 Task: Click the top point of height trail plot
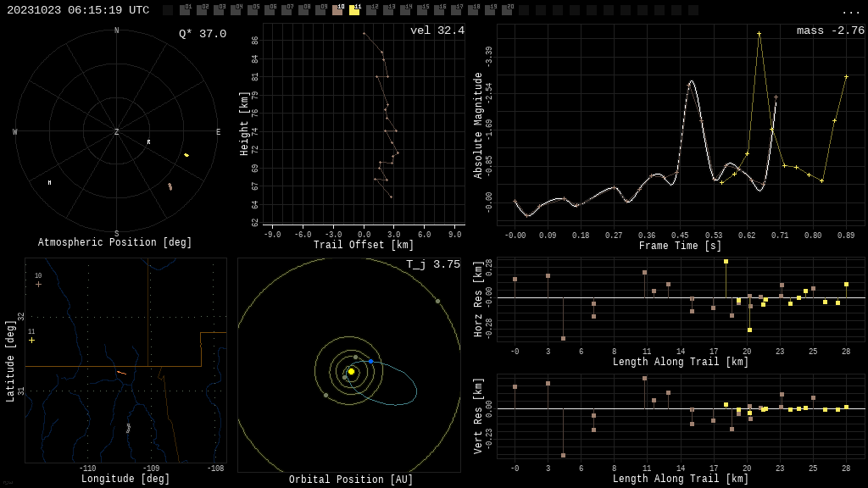pos(364,33)
